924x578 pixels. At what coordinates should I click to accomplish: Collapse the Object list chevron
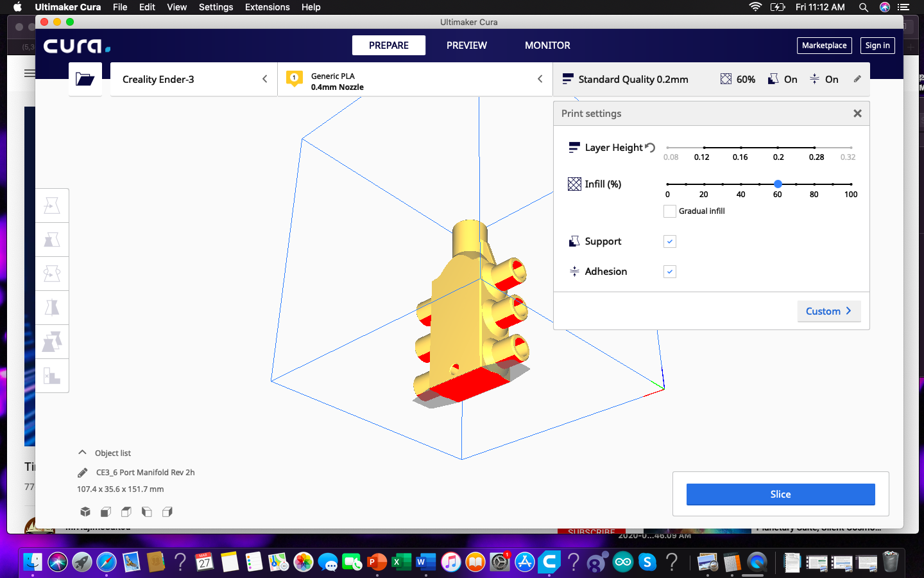[82, 452]
